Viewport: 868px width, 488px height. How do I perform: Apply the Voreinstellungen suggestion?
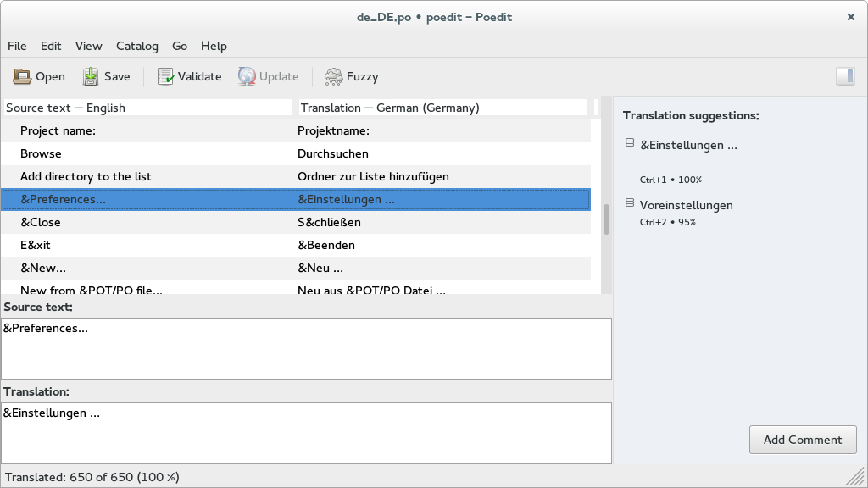click(686, 206)
